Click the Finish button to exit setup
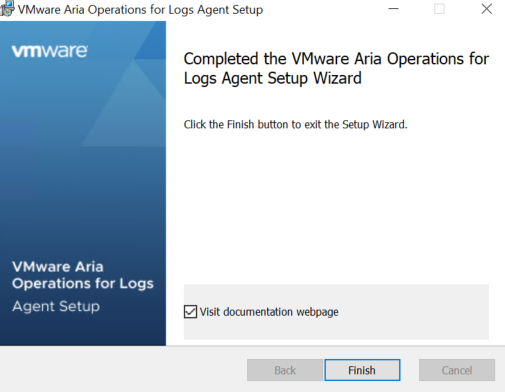The image size is (505, 392). tap(362, 370)
